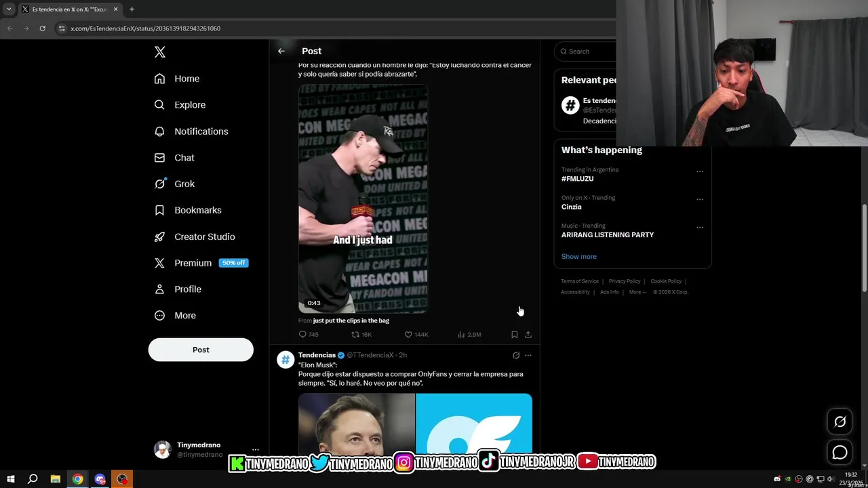This screenshot has width=868, height=488.
Task: Click the Grok icon on the Tendencias post
Action: [516, 355]
